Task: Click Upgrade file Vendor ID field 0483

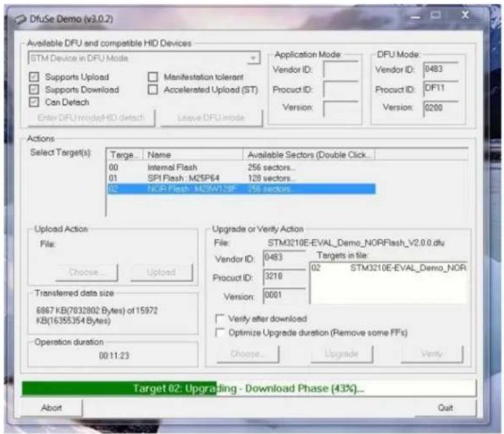Action: tap(284, 258)
